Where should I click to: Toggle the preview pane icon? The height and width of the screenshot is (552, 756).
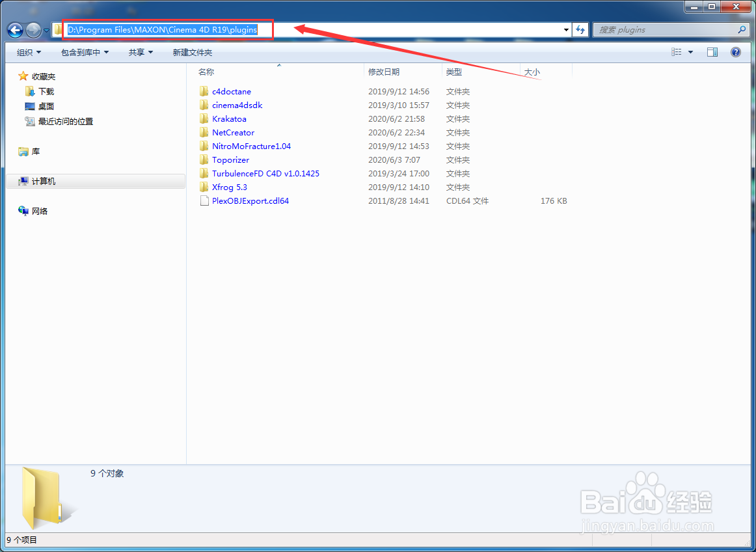pos(712,52)
